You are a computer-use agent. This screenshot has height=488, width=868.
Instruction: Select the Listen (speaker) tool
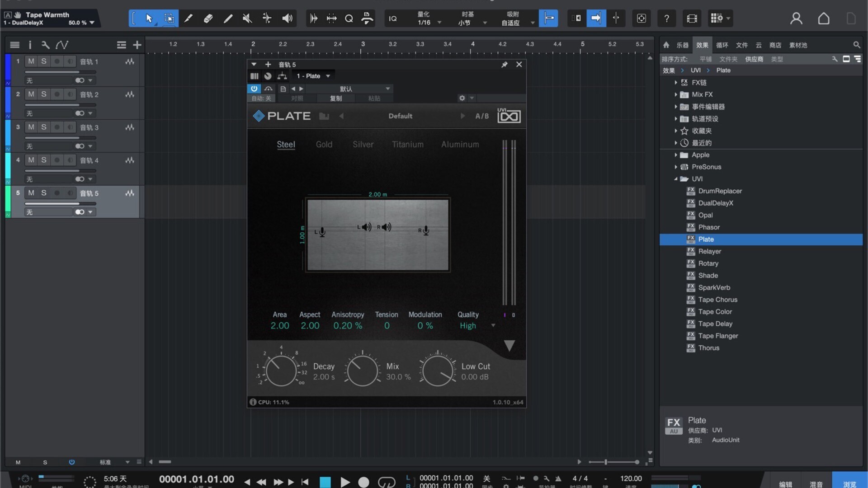287,19
